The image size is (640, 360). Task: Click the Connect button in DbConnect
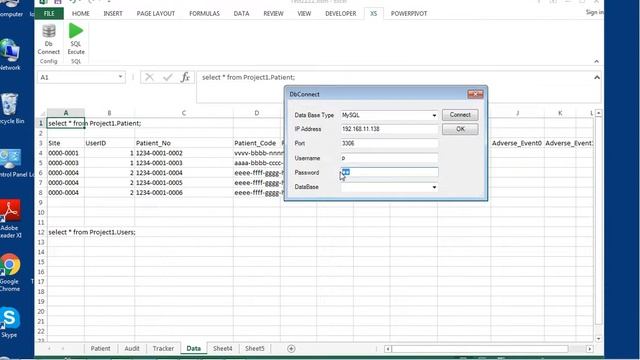(x=460, y=115)
